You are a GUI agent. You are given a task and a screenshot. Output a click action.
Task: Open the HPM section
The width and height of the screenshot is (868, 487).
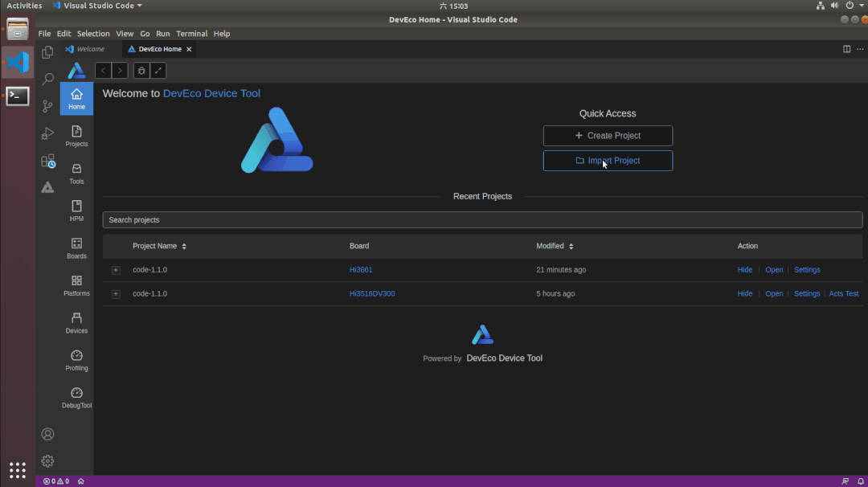tap(76, 211)
